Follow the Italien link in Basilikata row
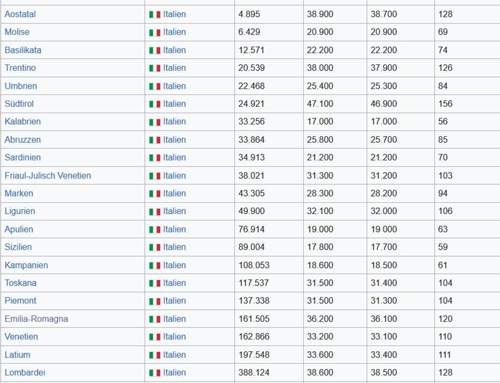Image resolution: width=500 pixels, height=383 pixels. [174, 50]
